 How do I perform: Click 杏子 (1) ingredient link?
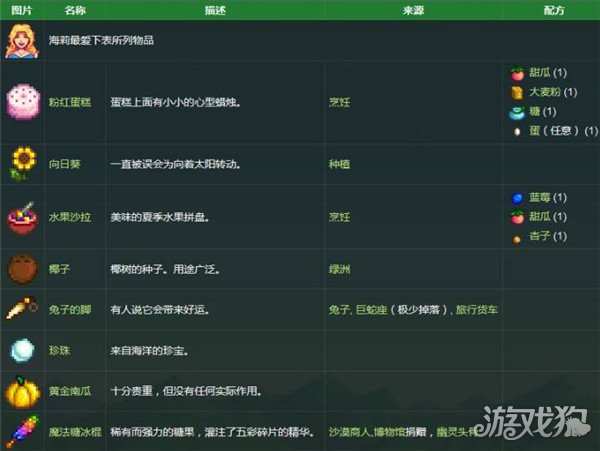pos(548,236)
